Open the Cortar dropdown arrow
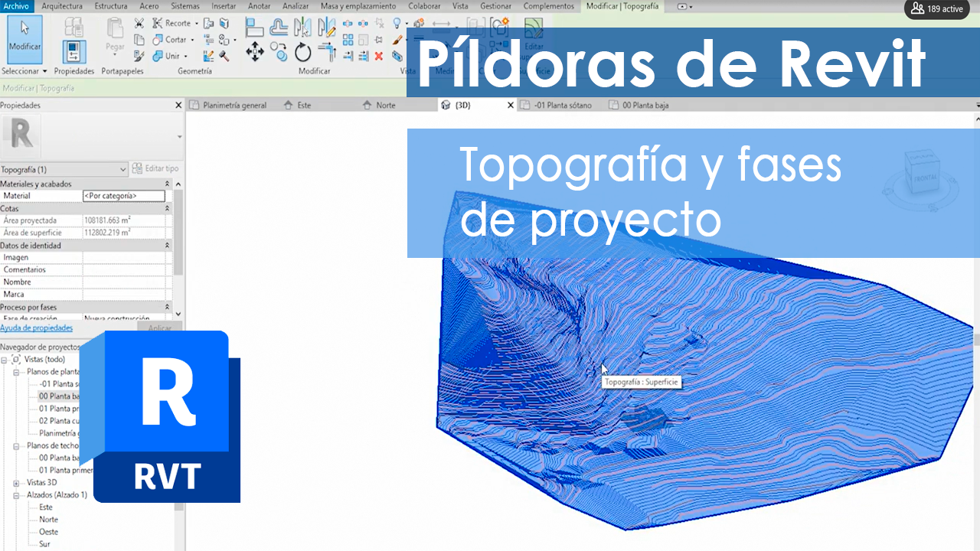The image size is (980, 551). point(192,40)
